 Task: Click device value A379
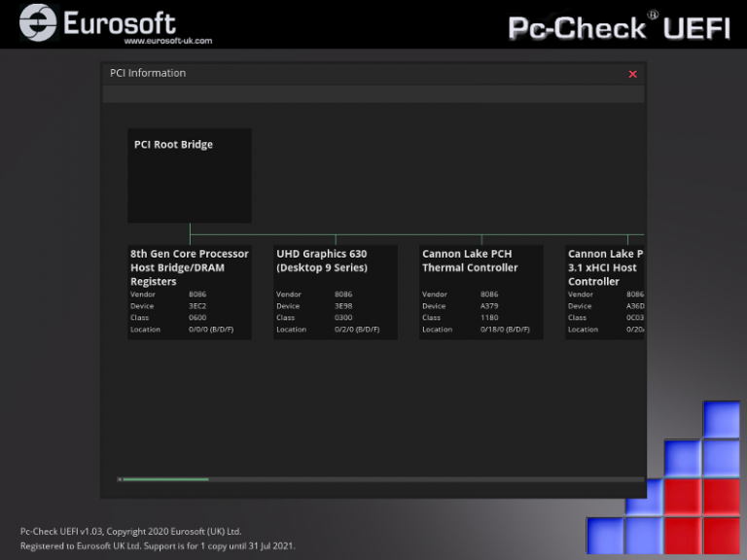pos(489,305)
